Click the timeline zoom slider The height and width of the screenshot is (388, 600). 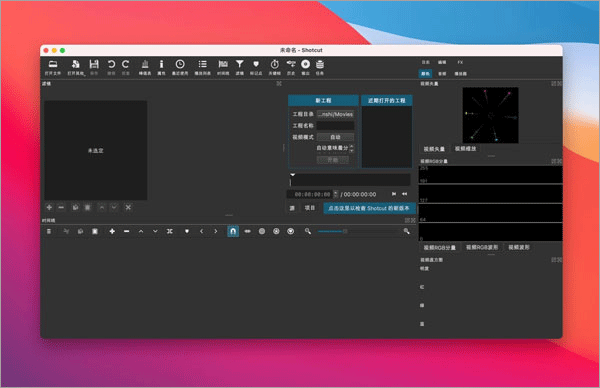point(332,231)
